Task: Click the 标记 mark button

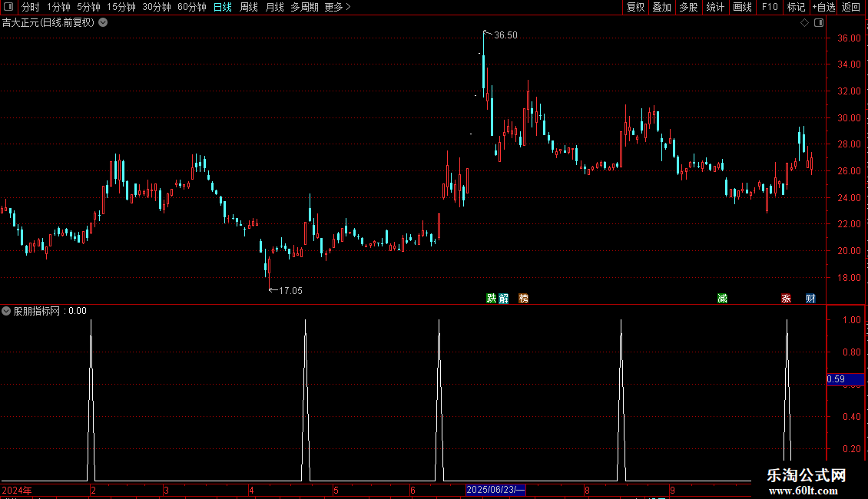Action: (x=796, y=7)
